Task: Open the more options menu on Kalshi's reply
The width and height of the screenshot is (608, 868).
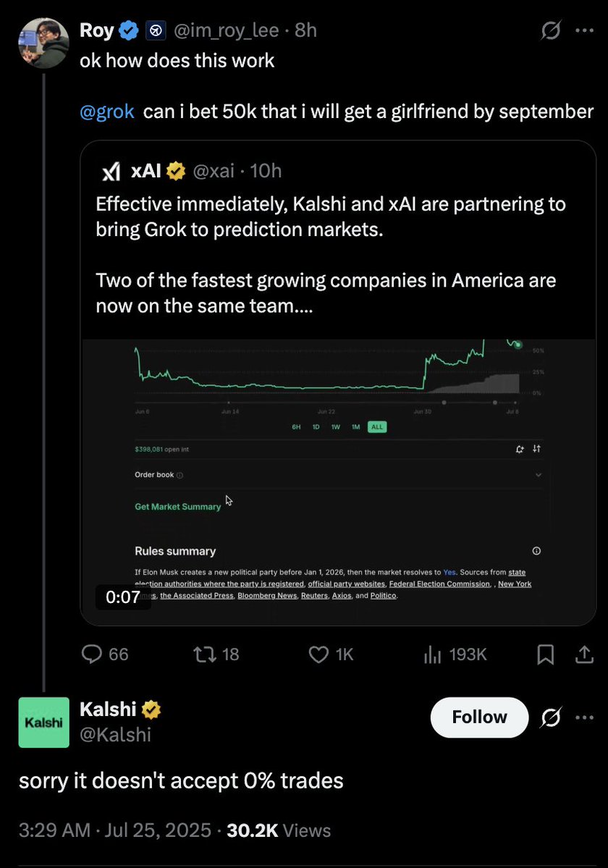Action: (x=584, y=717)
